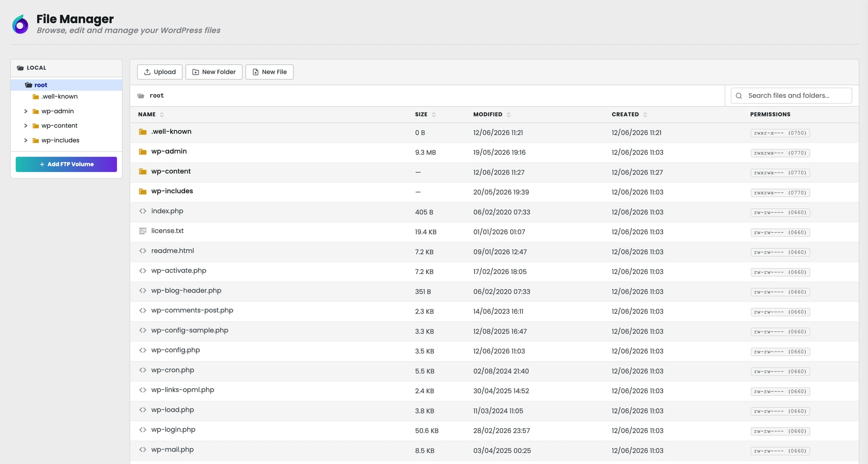Click the 9.3 MB size cell
The width and height of the screenshot is (868, 464).
click(425, 152)
